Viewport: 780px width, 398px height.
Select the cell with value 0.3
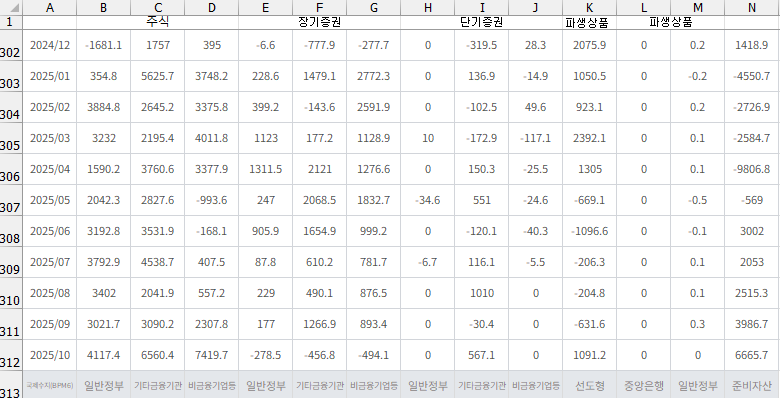[697, 324]
